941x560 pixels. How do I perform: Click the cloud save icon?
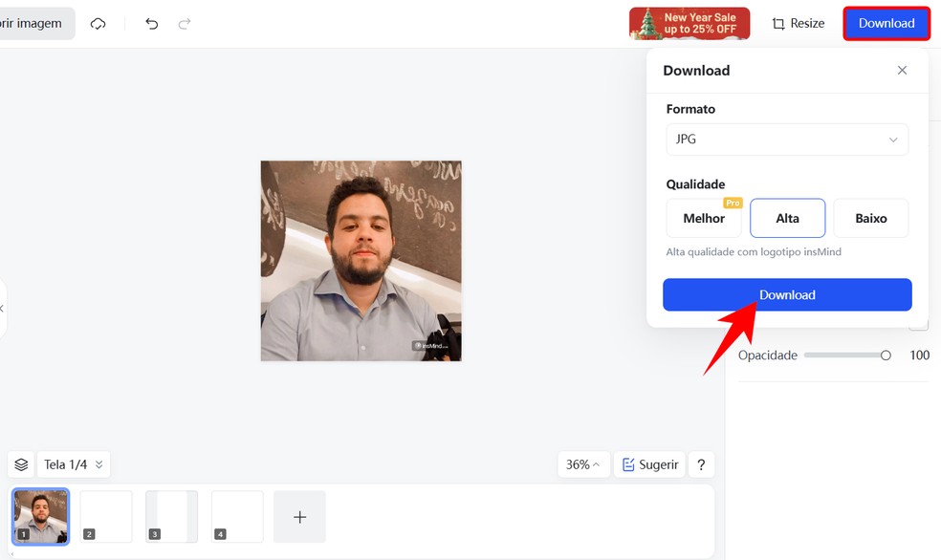[98, 23]
